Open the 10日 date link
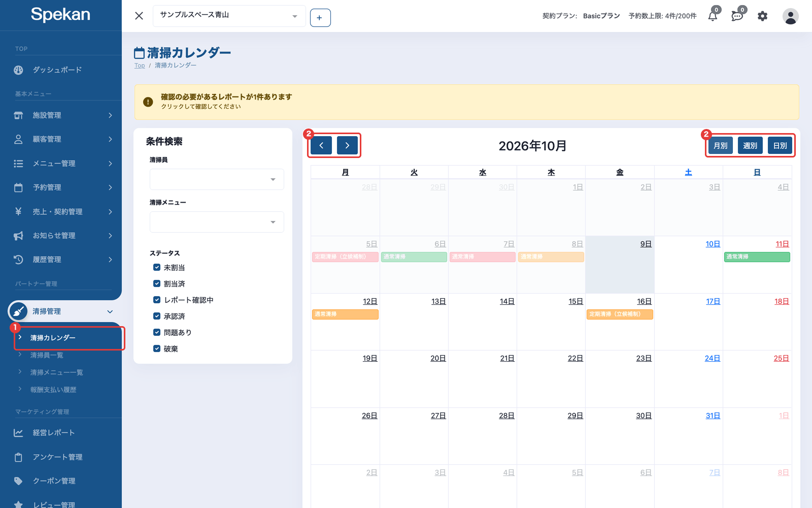Image resolution: width=812 pixels, height=508 pixels. [x=713, y=244]
